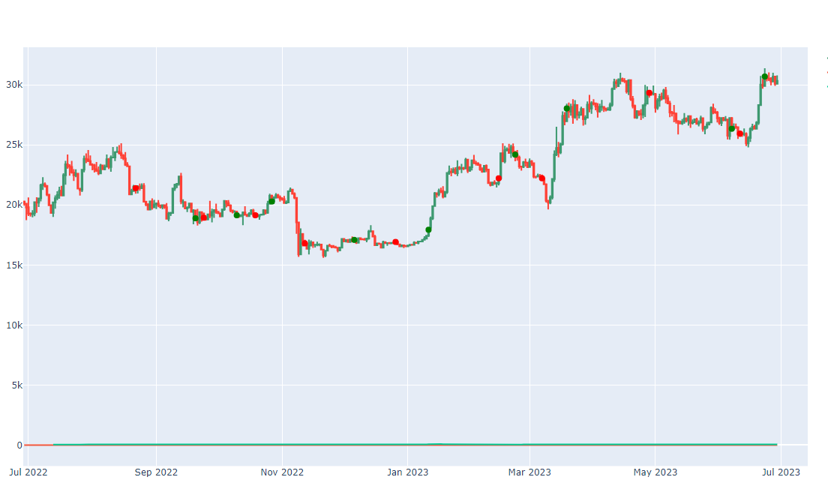Select the red marker after the November 2022 crash
The height and width of the screenshot is (504, 828).
point(304,244)
